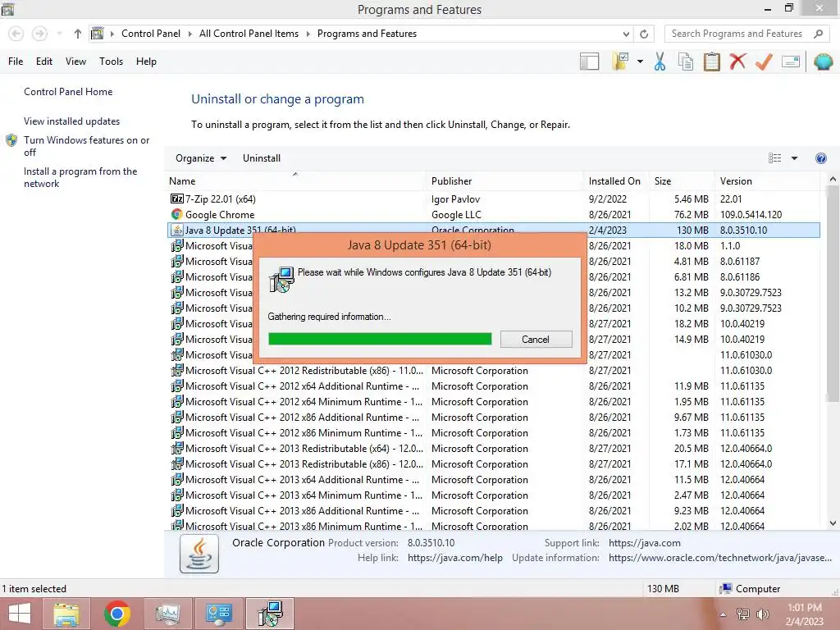The width and height of the screenshot is (840, 630).
Task: Open the recent locations dropdown arrow
Action: click(x=59, y=34)
